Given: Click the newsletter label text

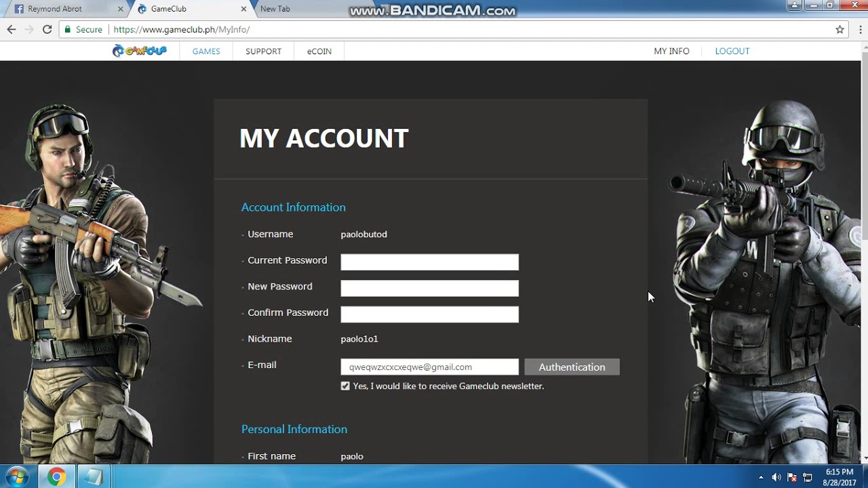Looking at the screenshot, I should point(448,386).
